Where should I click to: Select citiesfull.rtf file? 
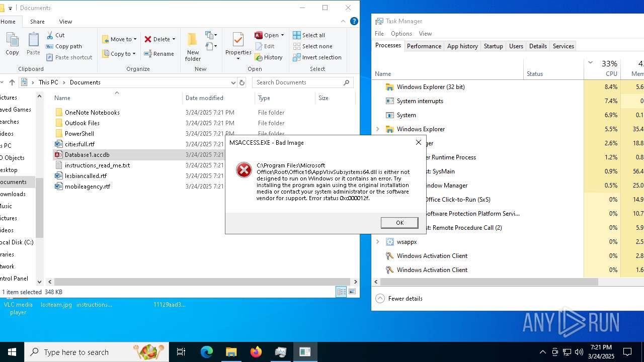79,144
